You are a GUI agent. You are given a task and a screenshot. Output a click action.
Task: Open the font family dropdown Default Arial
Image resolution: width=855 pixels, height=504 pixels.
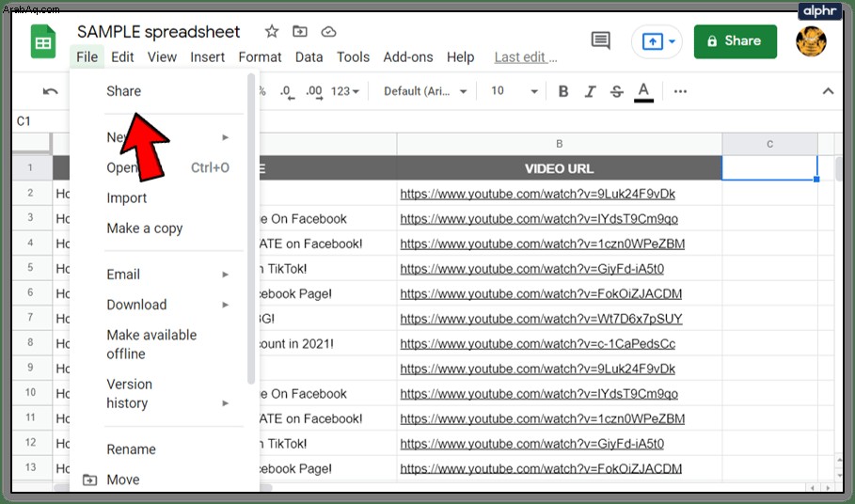(425, 91)
